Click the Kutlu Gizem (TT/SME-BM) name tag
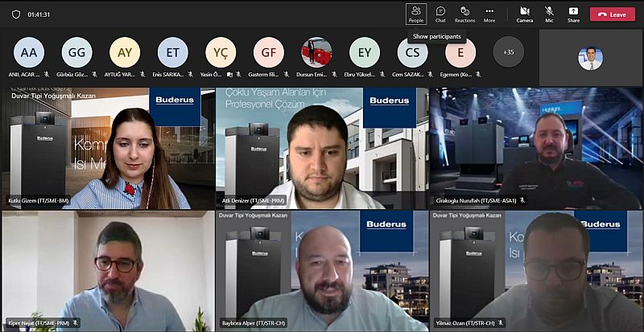This screenshot has height=332, width=644. click(39, 201)
